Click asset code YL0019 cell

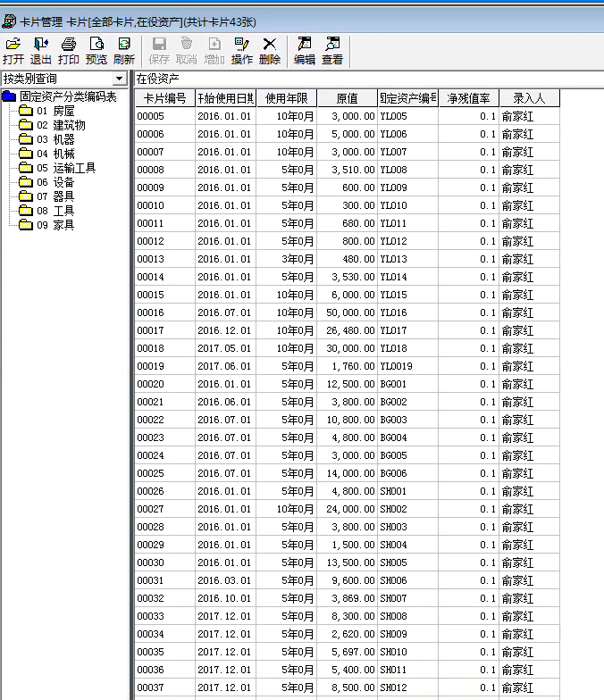[x=407, y=366]
